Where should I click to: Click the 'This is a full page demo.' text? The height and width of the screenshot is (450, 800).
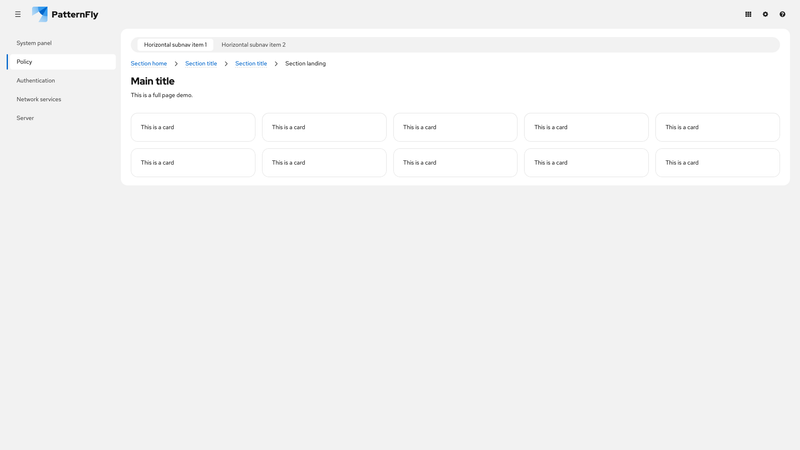162,95
